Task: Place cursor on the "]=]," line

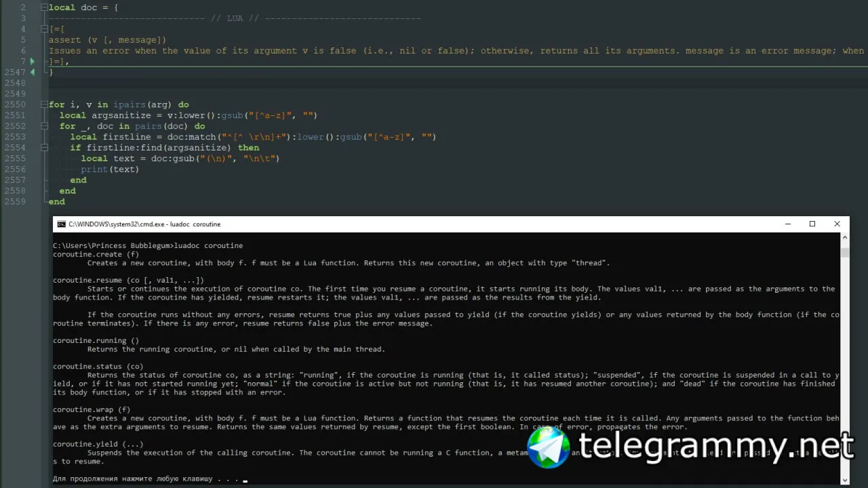Action: coord(59,62)
